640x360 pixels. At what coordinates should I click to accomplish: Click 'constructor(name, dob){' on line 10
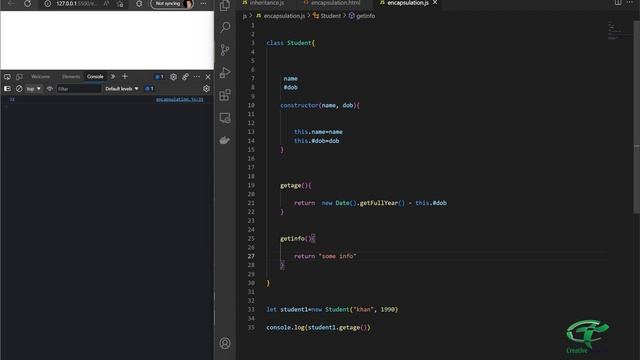320,105
